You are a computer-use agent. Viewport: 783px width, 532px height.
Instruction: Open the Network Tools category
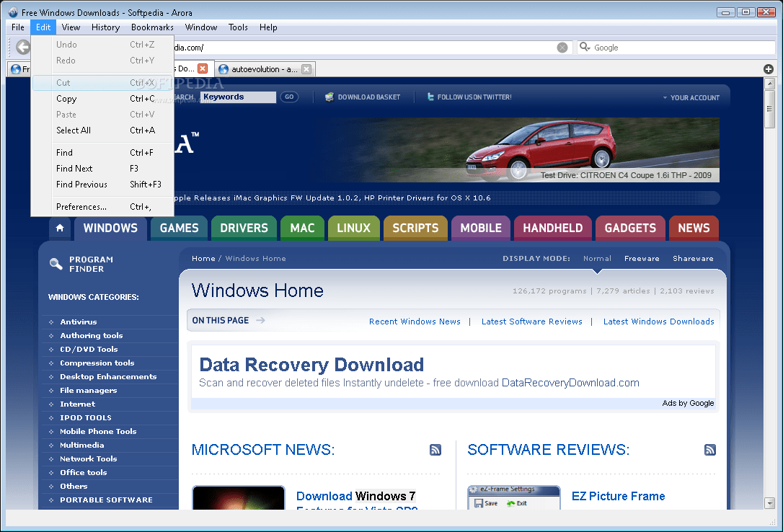pyautogui.click(x=89, y=459)
